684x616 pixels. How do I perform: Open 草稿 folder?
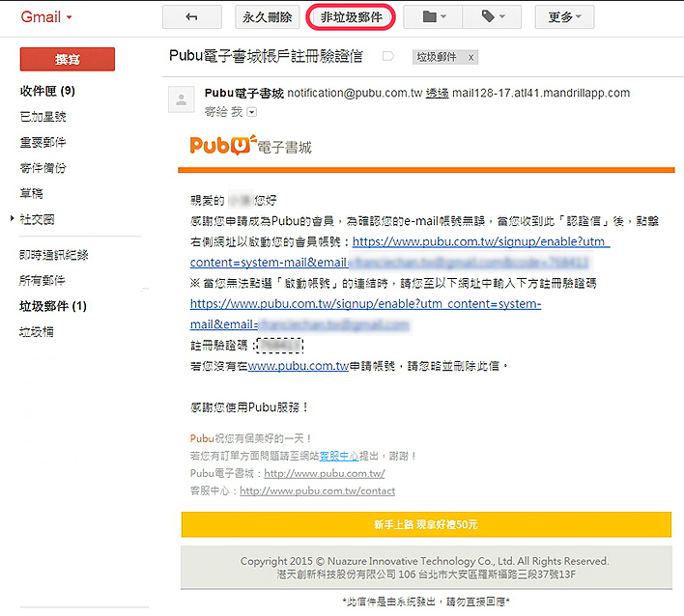(32, 193)
